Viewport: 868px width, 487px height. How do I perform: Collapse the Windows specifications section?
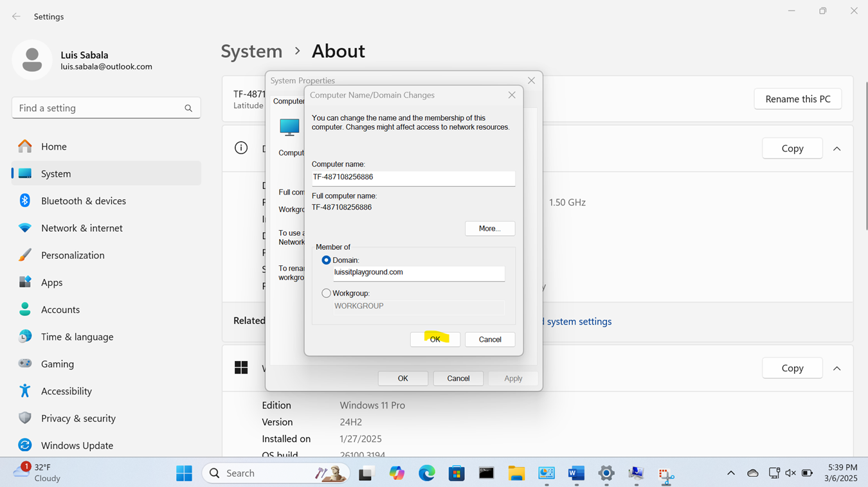point(836,368)
